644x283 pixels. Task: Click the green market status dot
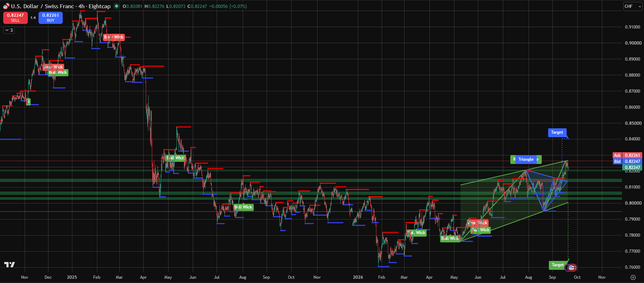coord(116,6)
